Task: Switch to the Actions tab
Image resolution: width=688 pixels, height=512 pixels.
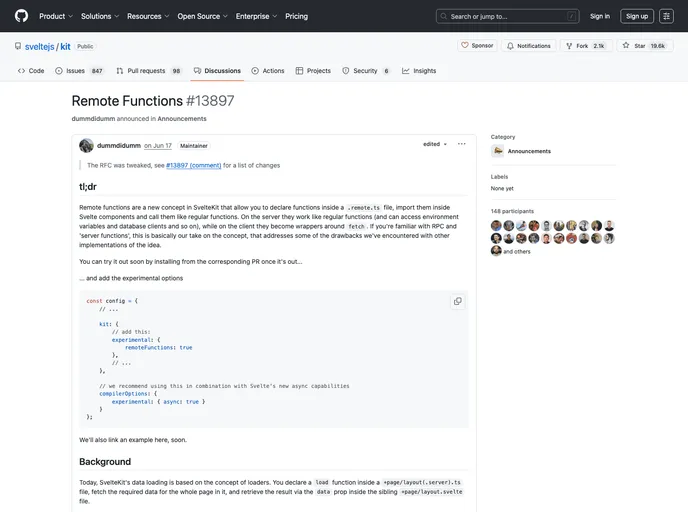Action: (x=268, y=71)
